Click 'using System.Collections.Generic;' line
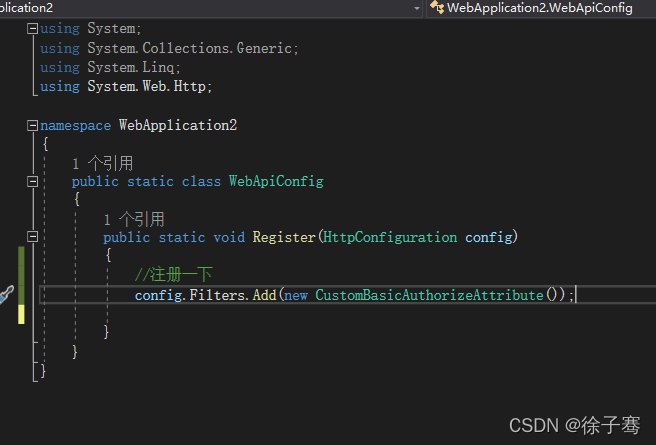This screenshot has height=445, width=656. point(169,48)
